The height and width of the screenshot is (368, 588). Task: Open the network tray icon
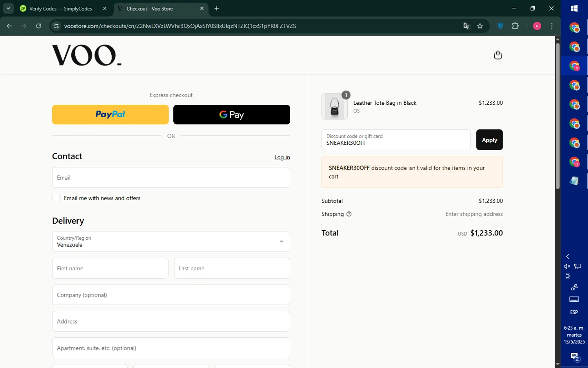coord(578,266)
